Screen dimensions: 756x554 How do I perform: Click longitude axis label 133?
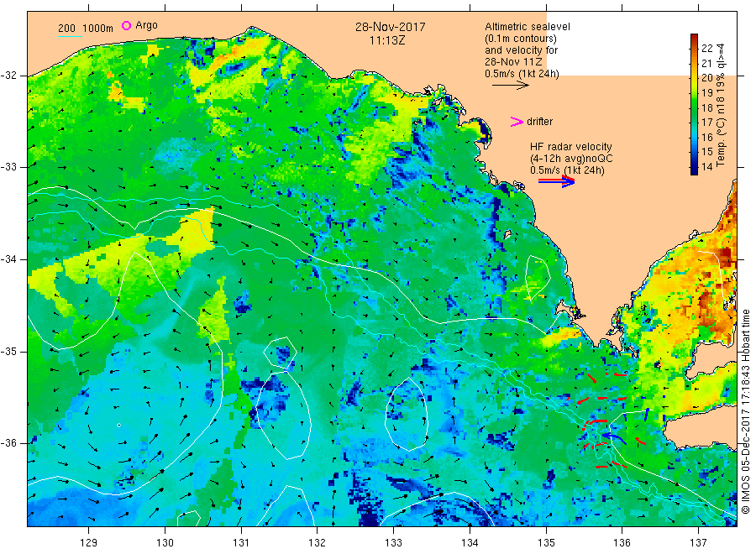[x=393, y=542]
